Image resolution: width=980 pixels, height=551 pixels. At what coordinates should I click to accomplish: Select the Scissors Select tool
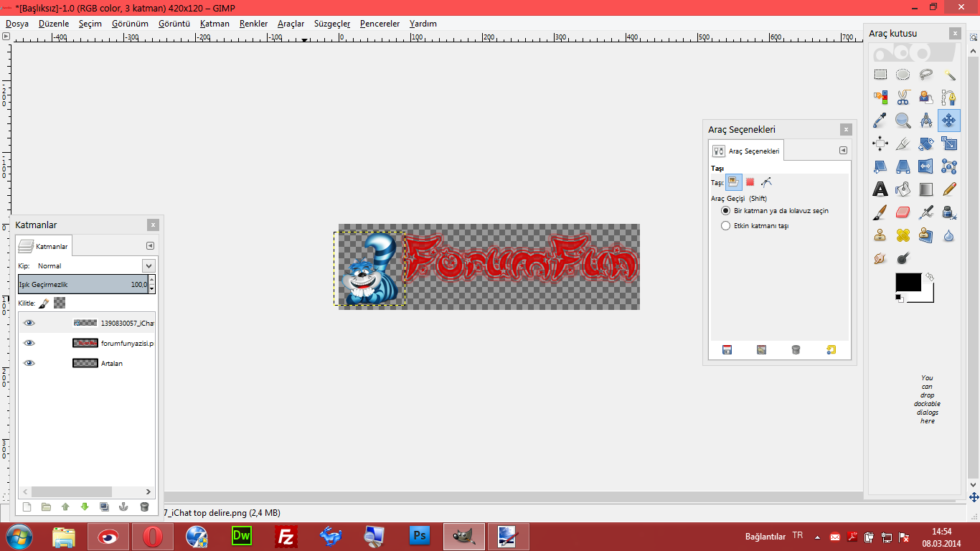coord(903,97)
